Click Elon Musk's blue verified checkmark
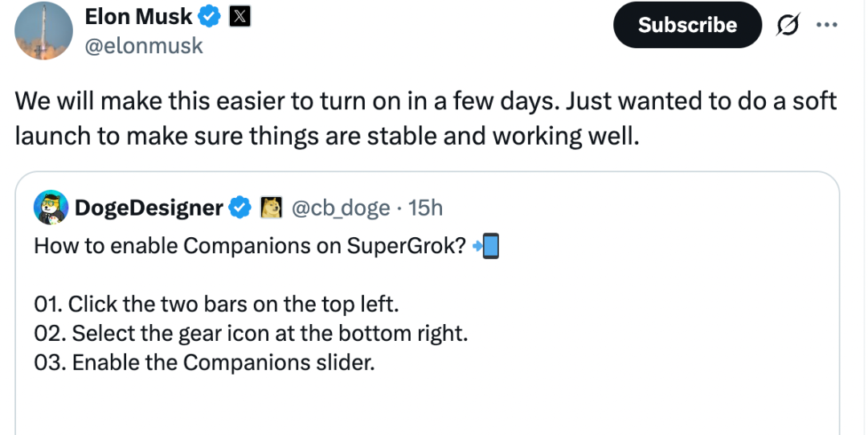 pyautogui.click(x=209, y=17)
